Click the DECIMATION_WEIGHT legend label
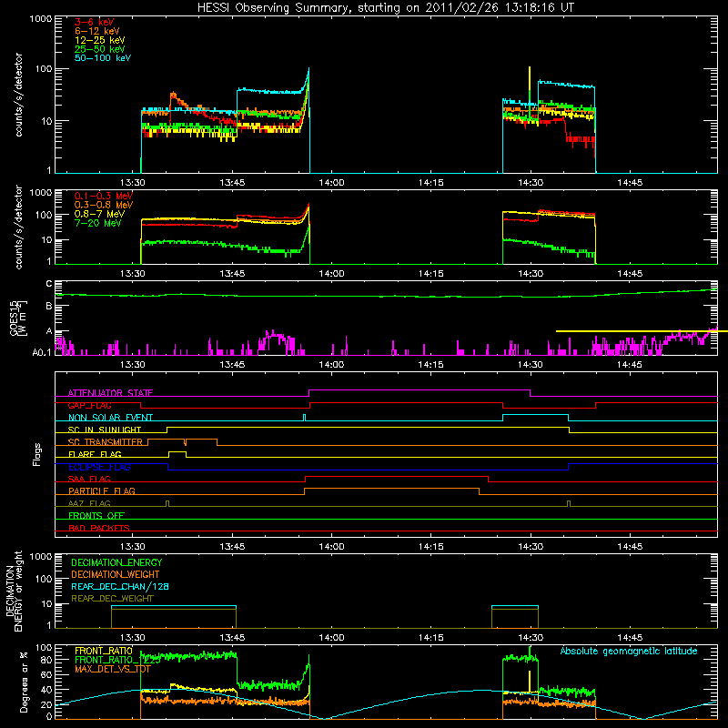 [116, 574]
